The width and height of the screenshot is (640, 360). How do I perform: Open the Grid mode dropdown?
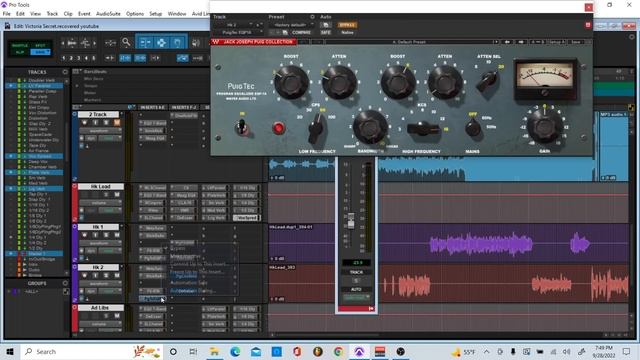(x=40, y=52)
